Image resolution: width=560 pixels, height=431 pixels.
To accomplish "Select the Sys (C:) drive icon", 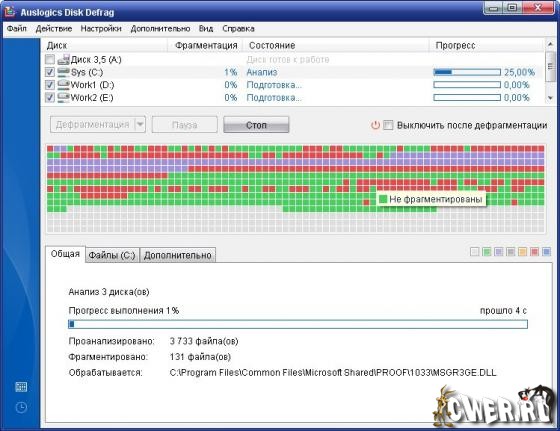I will (x=63, y=72).
